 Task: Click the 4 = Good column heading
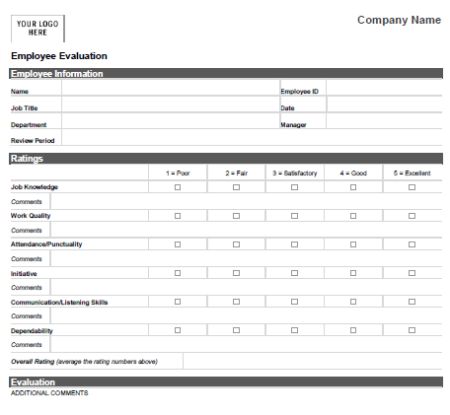(x=353, y=173)
